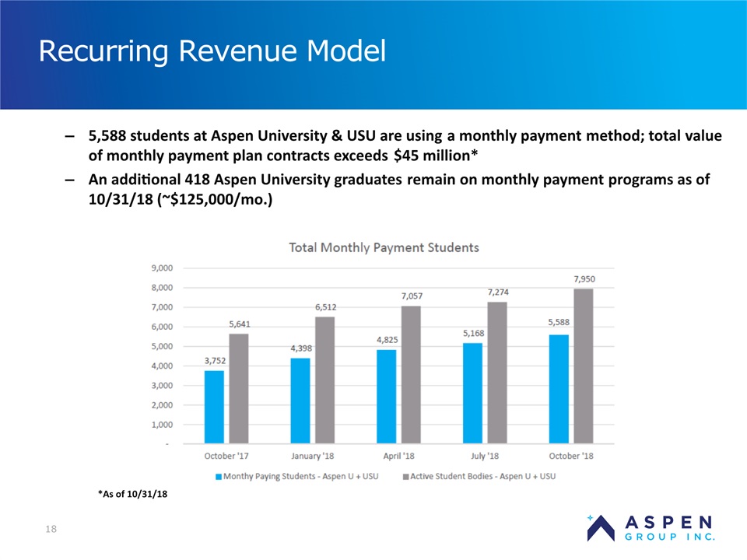This screenshot has height=560, width=747.
Task: Click the "July '18" axis label
Action: point(485,457)
